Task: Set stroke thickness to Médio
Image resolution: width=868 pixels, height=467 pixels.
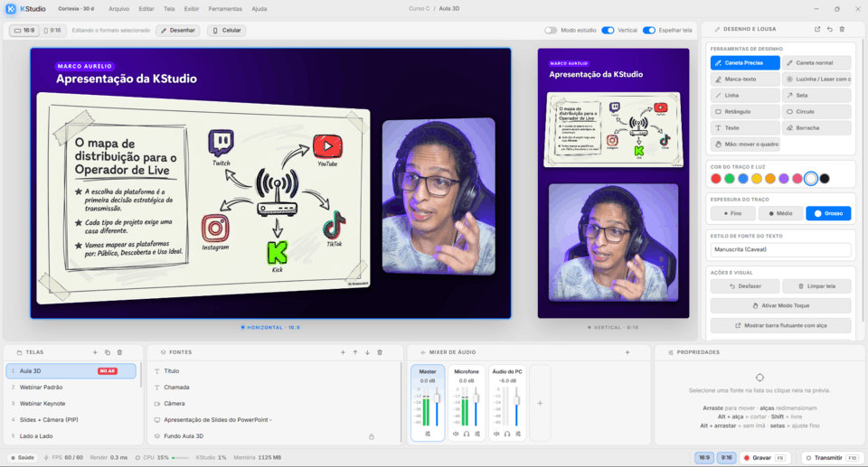Action: [780, 213]
